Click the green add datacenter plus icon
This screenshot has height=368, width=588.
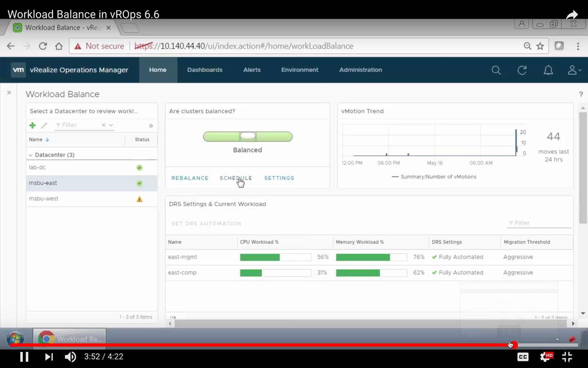[32, 126]
